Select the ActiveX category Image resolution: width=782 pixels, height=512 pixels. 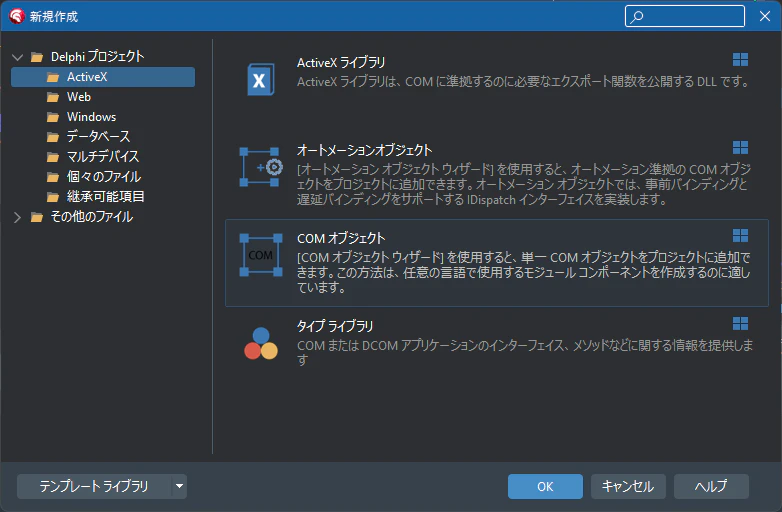pyautogui.click(x=103, y=77)
